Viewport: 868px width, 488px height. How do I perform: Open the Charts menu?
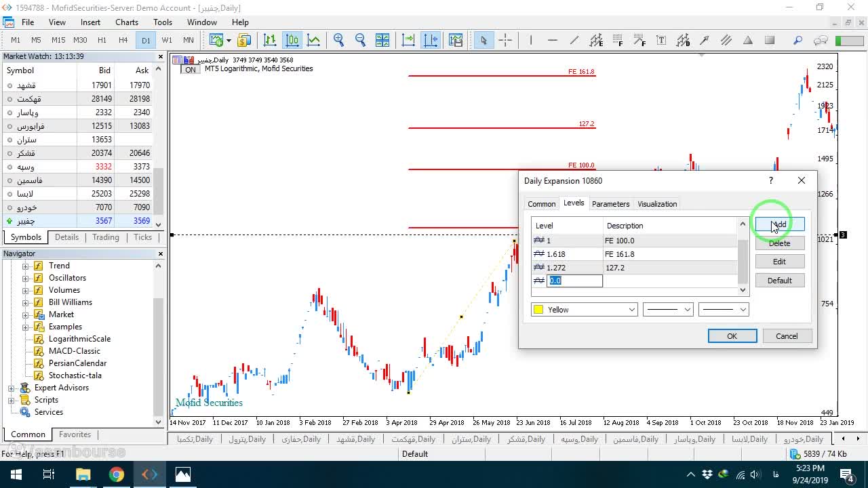(127, 22)
